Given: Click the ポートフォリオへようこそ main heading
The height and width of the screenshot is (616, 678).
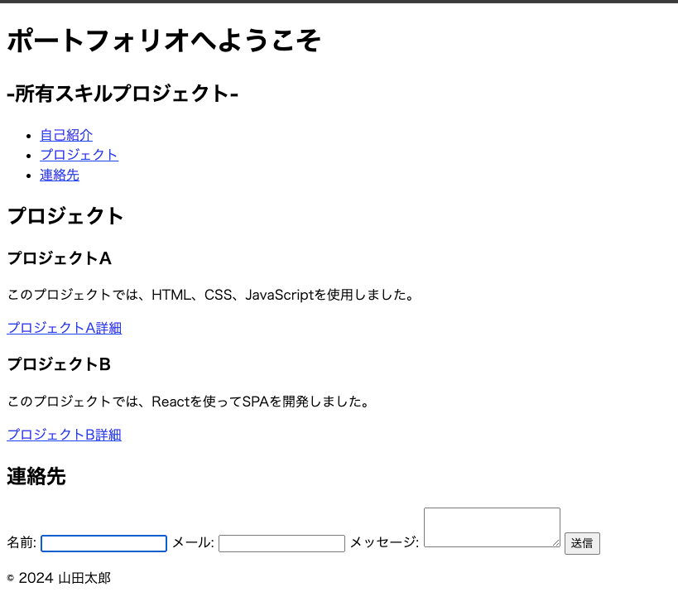Looking at the screenshot, I should [163, 41].
